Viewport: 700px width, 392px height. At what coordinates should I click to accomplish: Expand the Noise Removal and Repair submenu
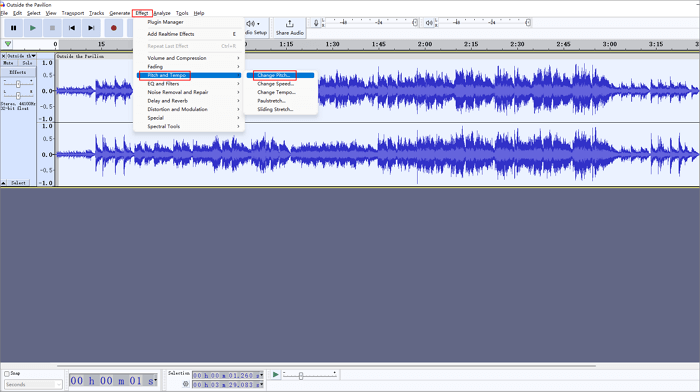tap(189, 92)
